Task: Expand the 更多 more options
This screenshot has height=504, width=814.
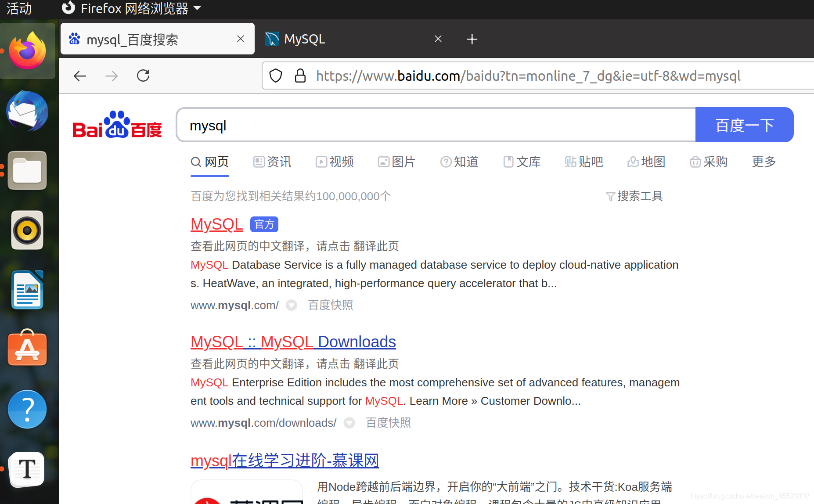Action: [x=764, y=162]
